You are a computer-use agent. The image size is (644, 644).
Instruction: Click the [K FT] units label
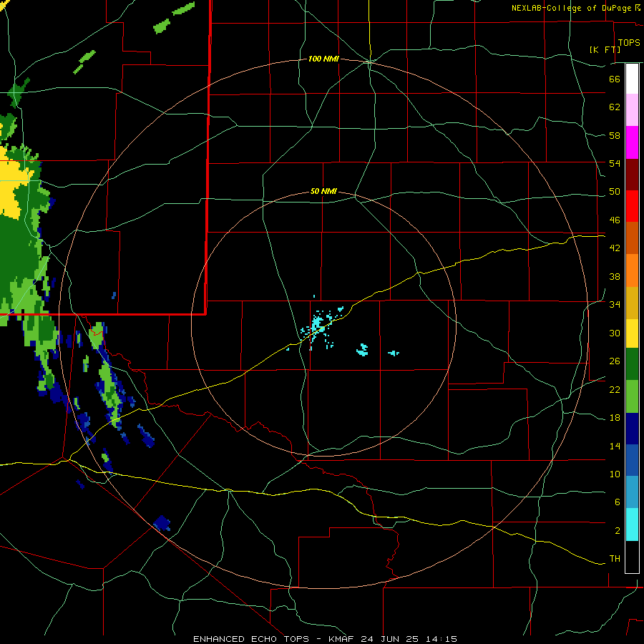(x=605, y=49)
